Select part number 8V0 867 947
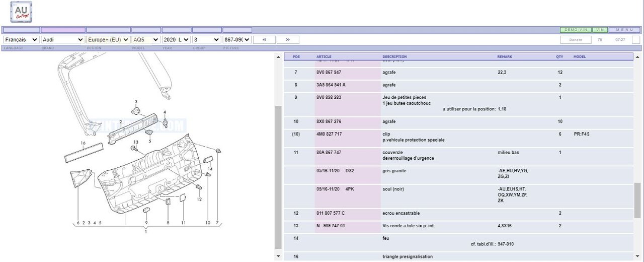644x262 pixels. pyautogui.click(x=329, y=73)
